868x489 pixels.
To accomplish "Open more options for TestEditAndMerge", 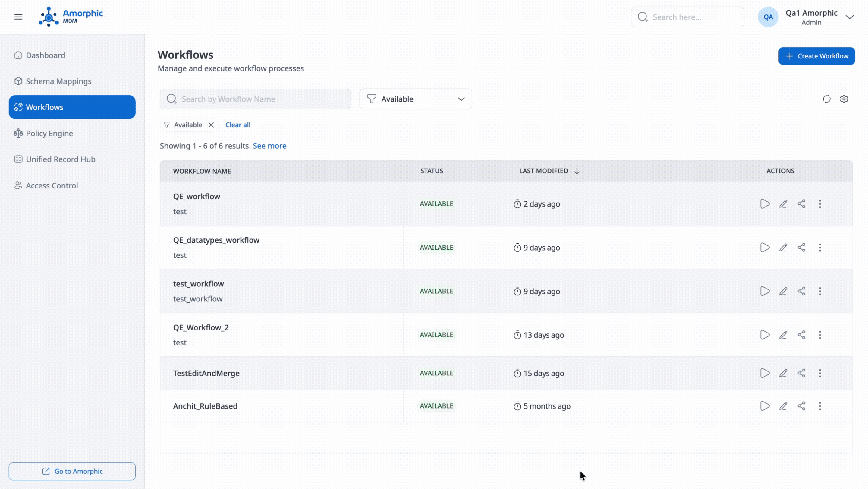I will pos(820,374).
